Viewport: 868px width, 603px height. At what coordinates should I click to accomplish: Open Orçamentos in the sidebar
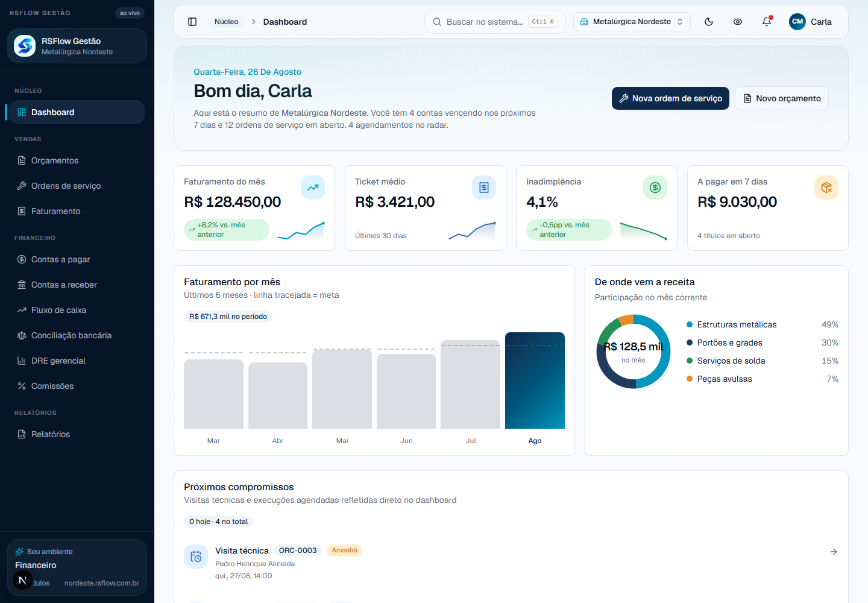77,160
